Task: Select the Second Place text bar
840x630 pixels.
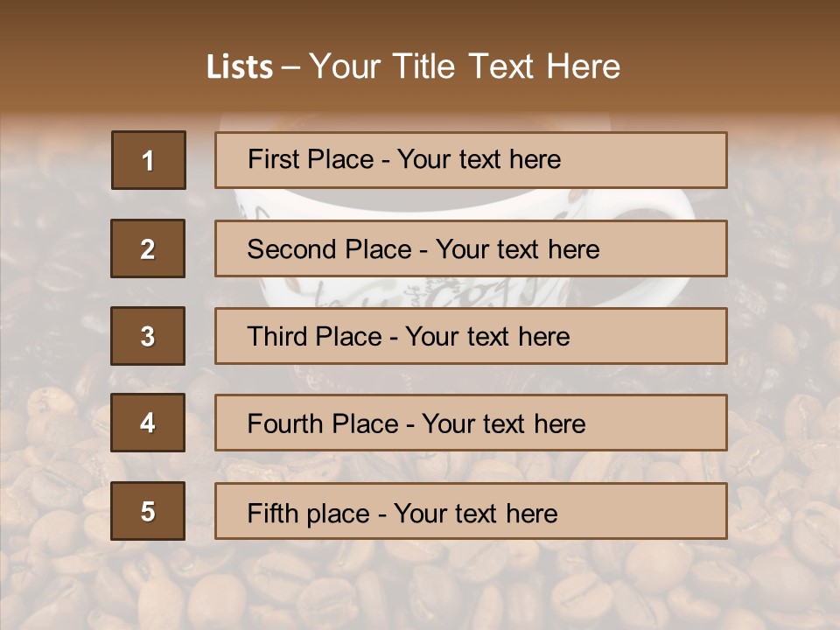Action: coord(471,248)
